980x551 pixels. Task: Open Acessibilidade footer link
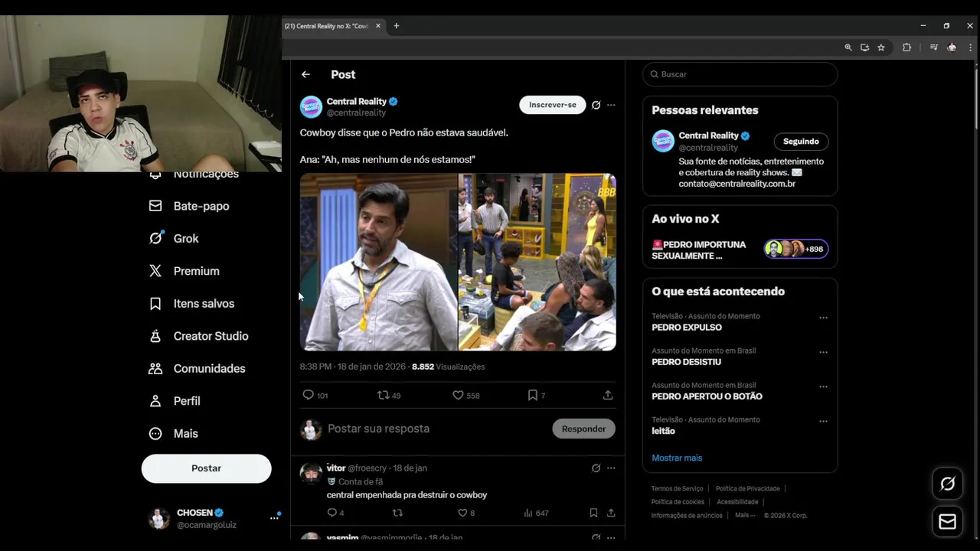[x=737, y=502]
